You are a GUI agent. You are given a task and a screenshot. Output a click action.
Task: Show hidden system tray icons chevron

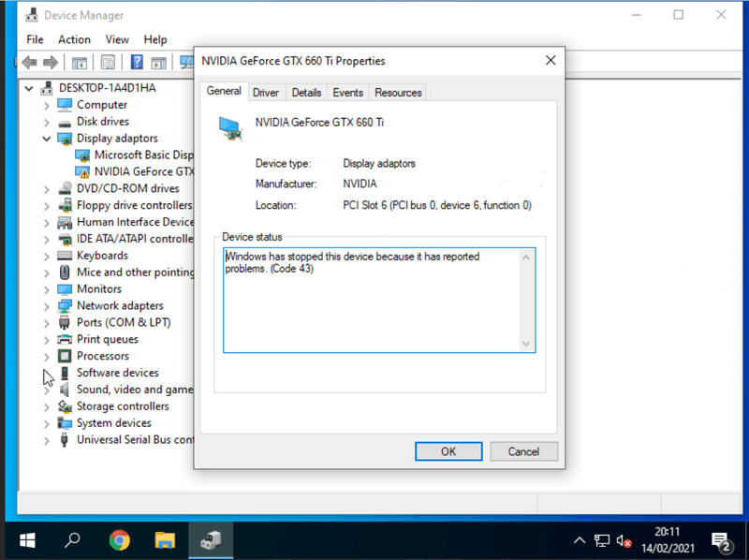pos(579,540)
